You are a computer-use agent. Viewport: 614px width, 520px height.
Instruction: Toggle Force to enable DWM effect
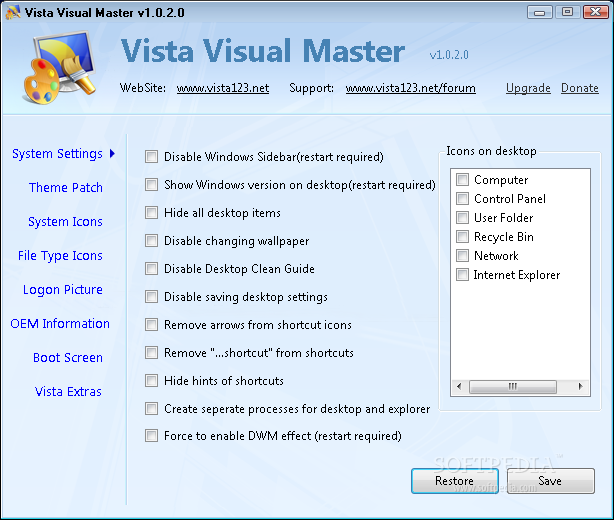(151, 435)
